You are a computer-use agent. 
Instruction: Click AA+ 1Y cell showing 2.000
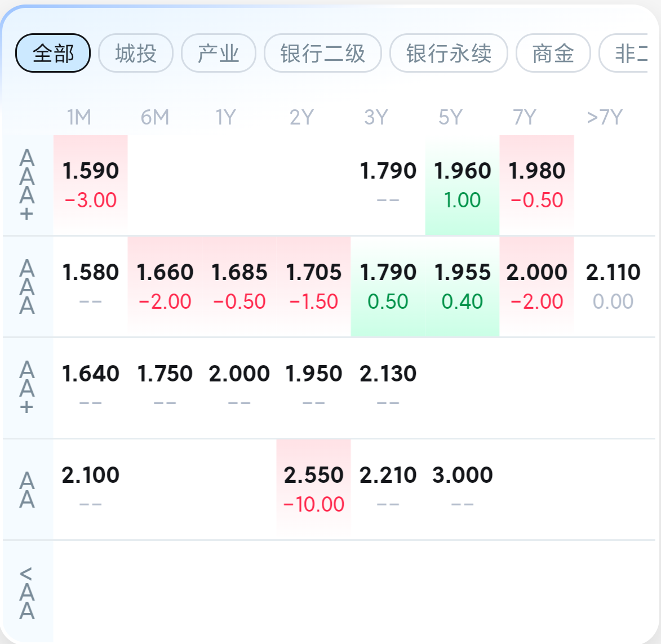pos(239,388)
